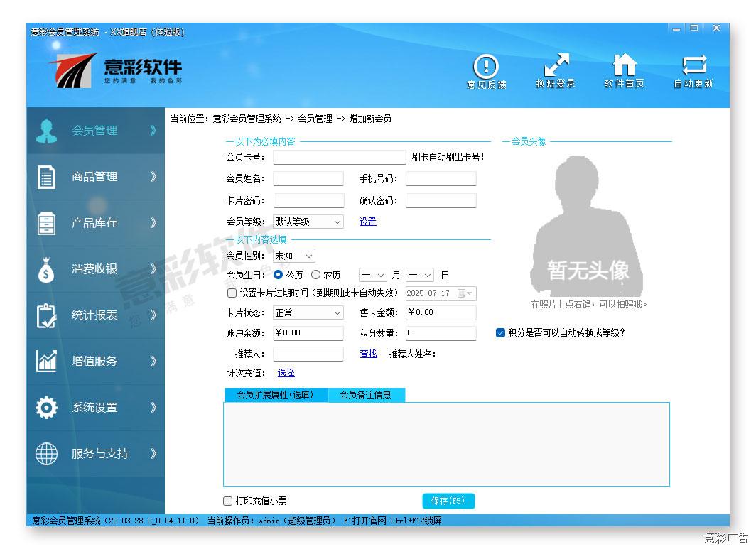Viewport: 756px width, 549px height.
Task: Go to 软件首页 home icon
Action: click(624, 68)
